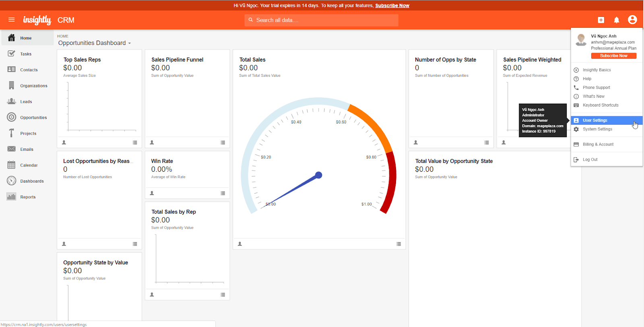This screenshot has height=327, width=644.
Task: Click the user icon on Total Sales card
Action: point(240,244)
